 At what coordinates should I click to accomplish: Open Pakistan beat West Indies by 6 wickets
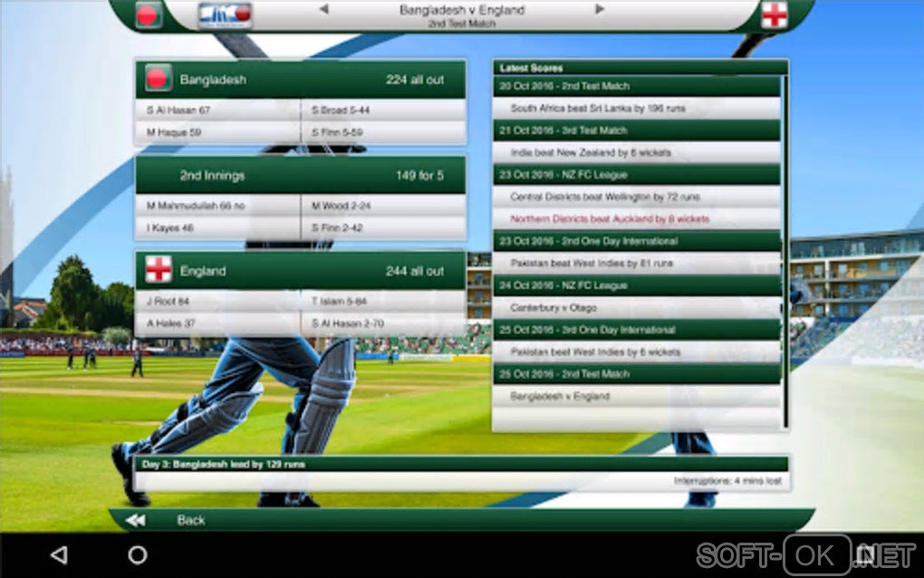637,352
